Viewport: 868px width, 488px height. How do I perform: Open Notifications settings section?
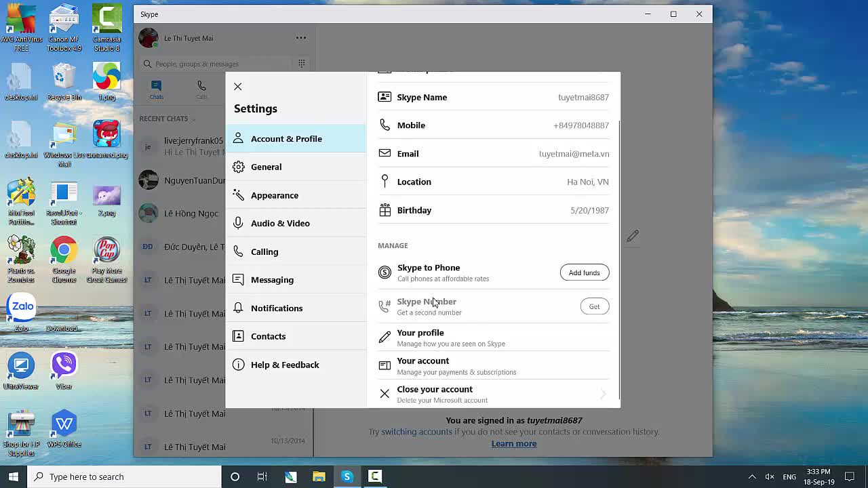click(296, 308)
